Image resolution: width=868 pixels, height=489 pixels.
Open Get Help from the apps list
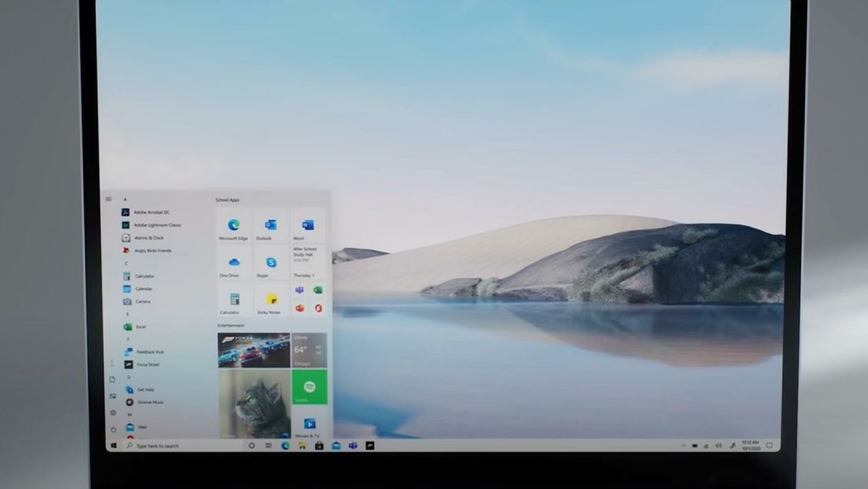point(145,389)
